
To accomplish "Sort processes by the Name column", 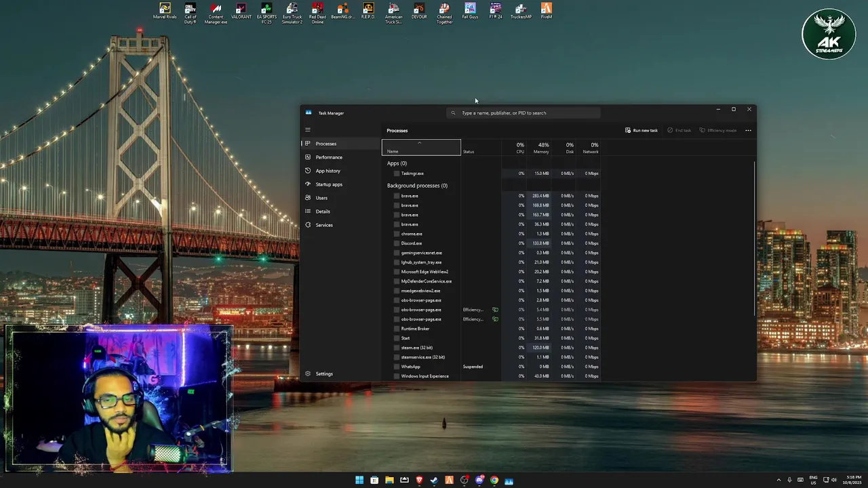I will click(x=421, y=148).
